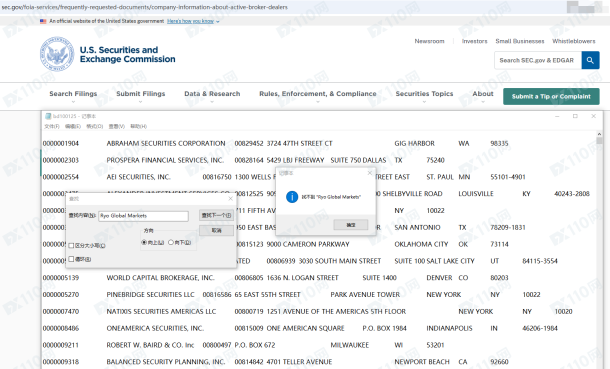610x369 pixels.
Task: Open the Notepad Format menu
Action: [x=95, y=126]
